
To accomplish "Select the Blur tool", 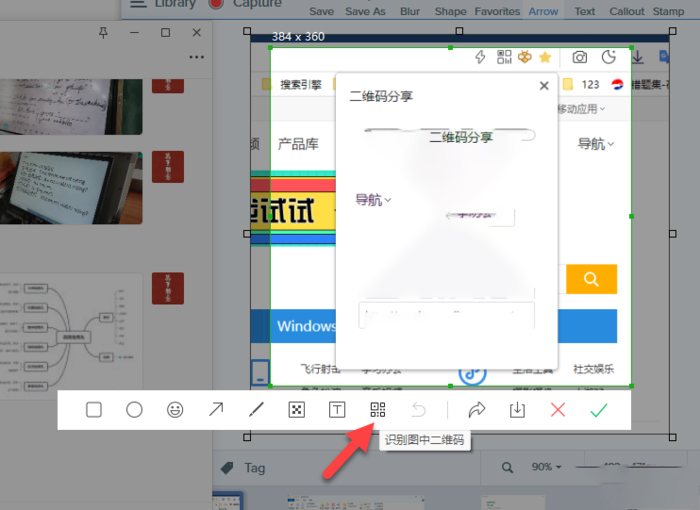I will tap(410, 12).
